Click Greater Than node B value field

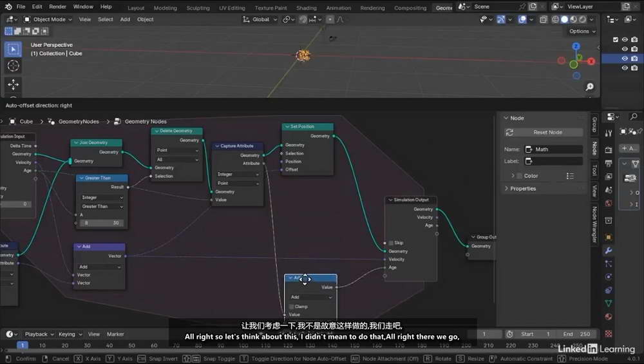(102, 223)
